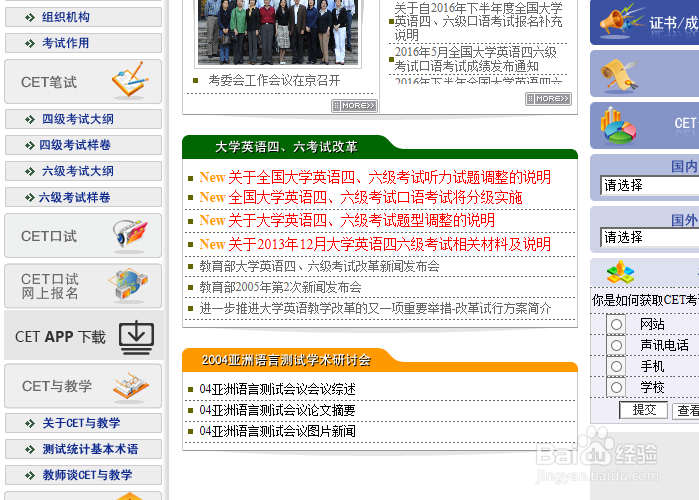Image resolution: width=699 pixels, height=500 pixels.
Task: Click the CET与教学 open book icon
Action: (131, 386)
